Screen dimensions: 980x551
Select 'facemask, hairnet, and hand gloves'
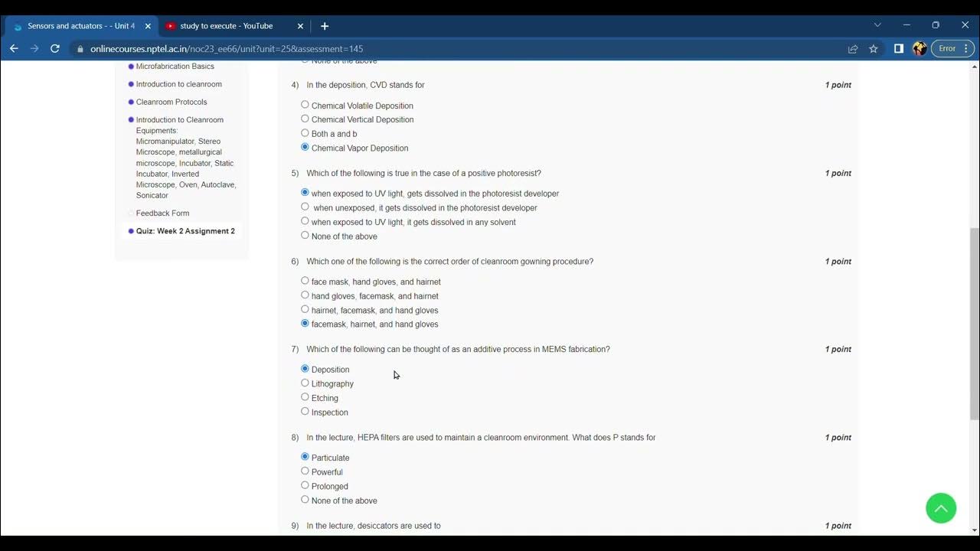[305, 324]
